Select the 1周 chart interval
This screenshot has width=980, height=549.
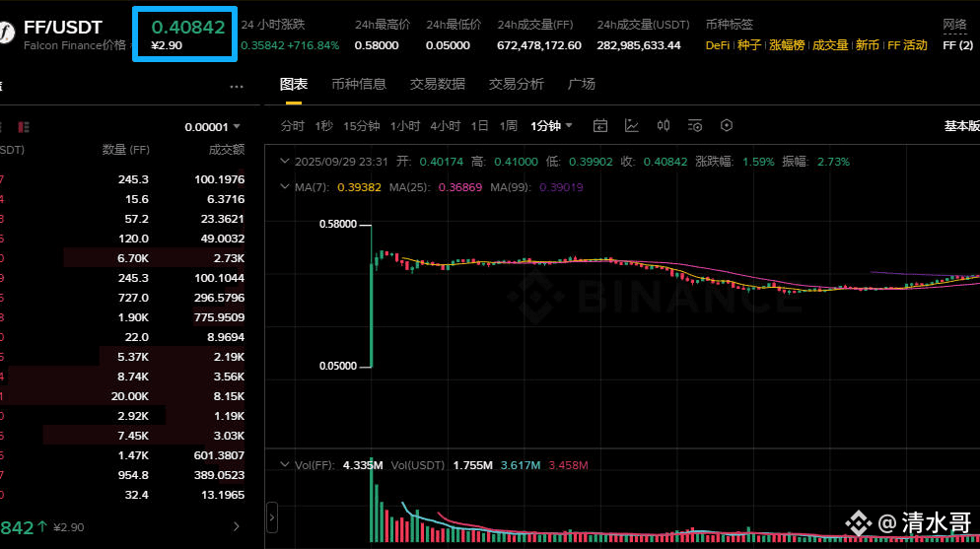click(508, 126)
